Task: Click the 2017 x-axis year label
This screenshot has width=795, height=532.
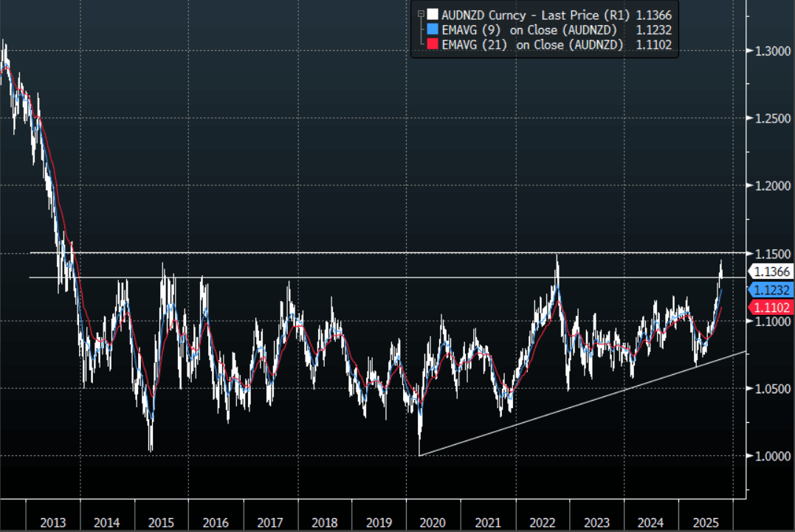Action: [x=269, y=522]
